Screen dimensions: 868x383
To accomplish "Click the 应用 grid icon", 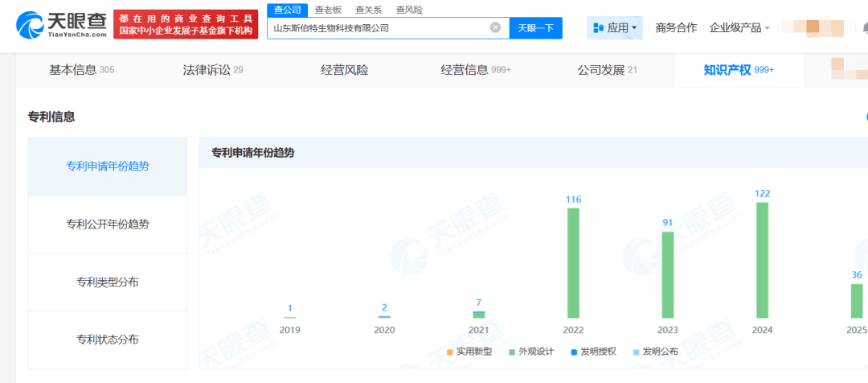I will 598,27.
